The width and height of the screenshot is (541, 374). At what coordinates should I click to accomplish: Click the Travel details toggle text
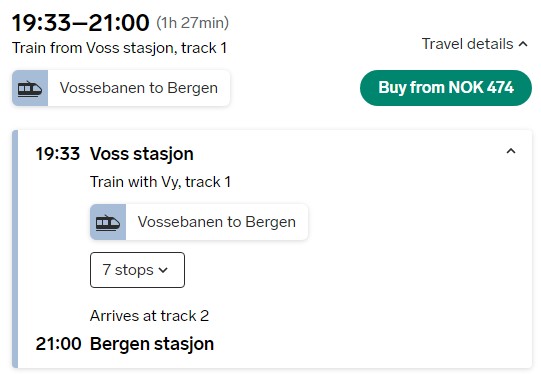(x=468, y=44)
